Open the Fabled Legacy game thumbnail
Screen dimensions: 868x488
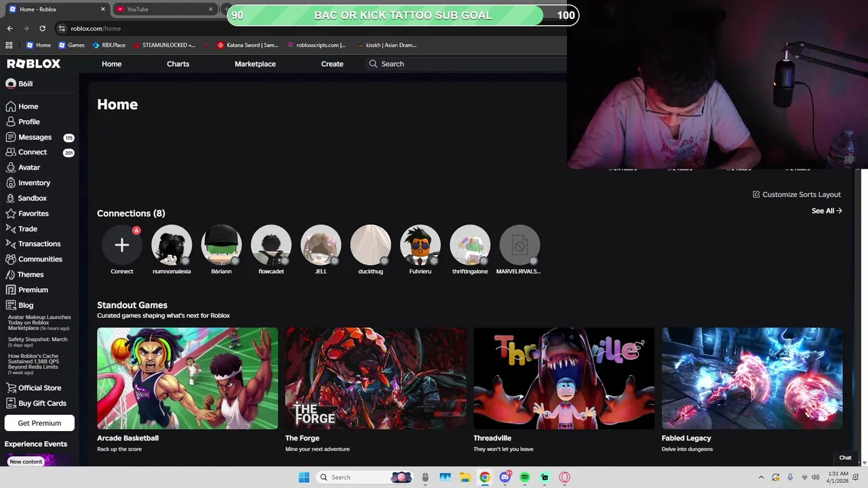[752, 378]
